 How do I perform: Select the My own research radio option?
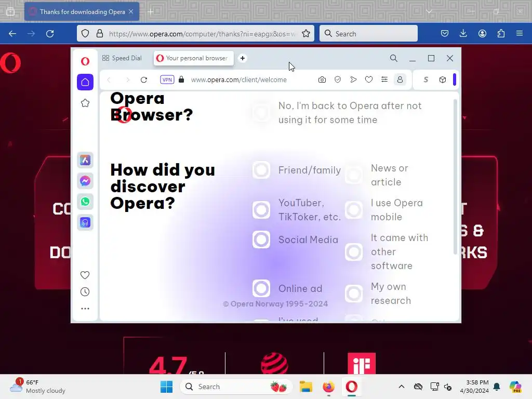(x=353, y=294)
